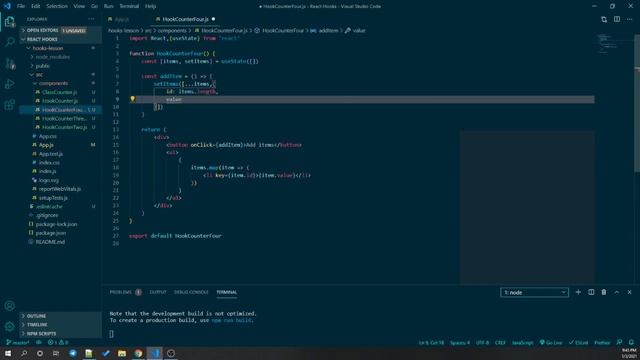640x360 pixels.
Task: Open the terminal selector dropdown '1: node'
Action: point(534,292)
